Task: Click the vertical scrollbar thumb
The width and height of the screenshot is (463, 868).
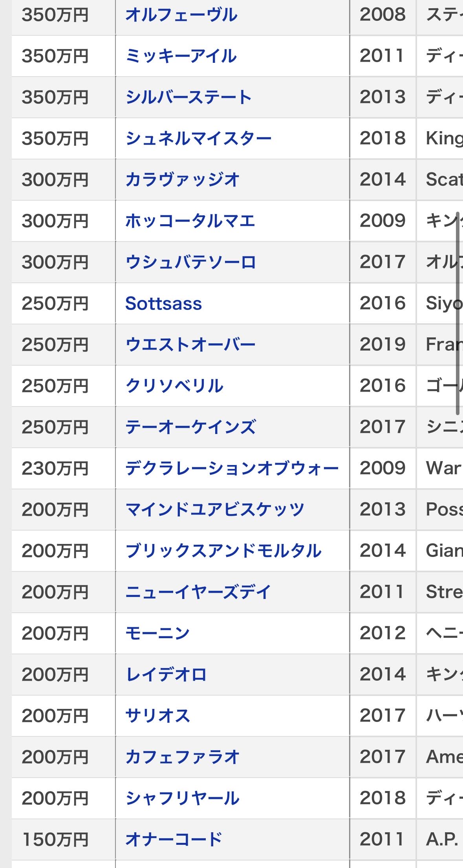Action: [x=458, y=313]
